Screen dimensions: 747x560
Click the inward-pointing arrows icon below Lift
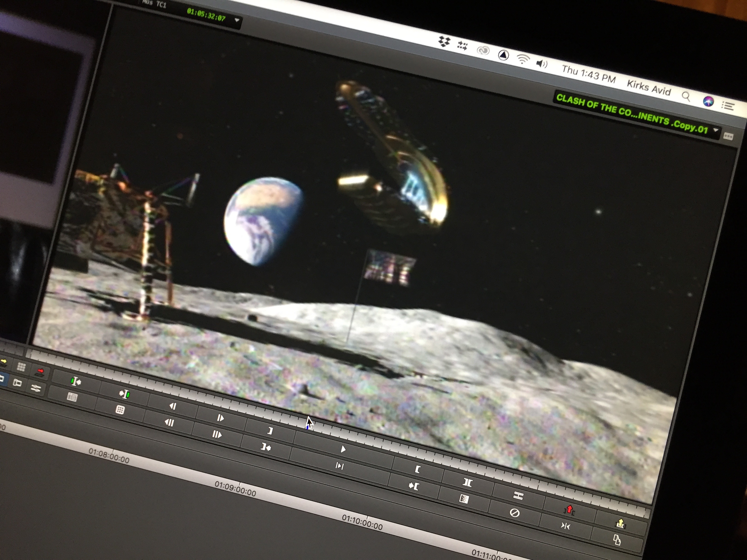(x=566, y=525)
